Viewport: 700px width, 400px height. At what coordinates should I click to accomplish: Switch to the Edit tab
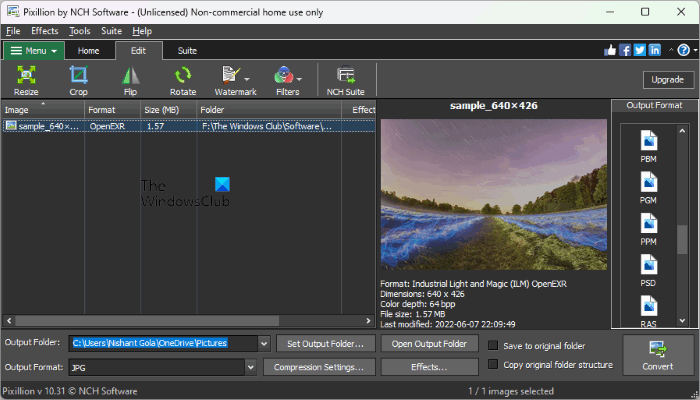pyautogui.click(x=138, y=50)
